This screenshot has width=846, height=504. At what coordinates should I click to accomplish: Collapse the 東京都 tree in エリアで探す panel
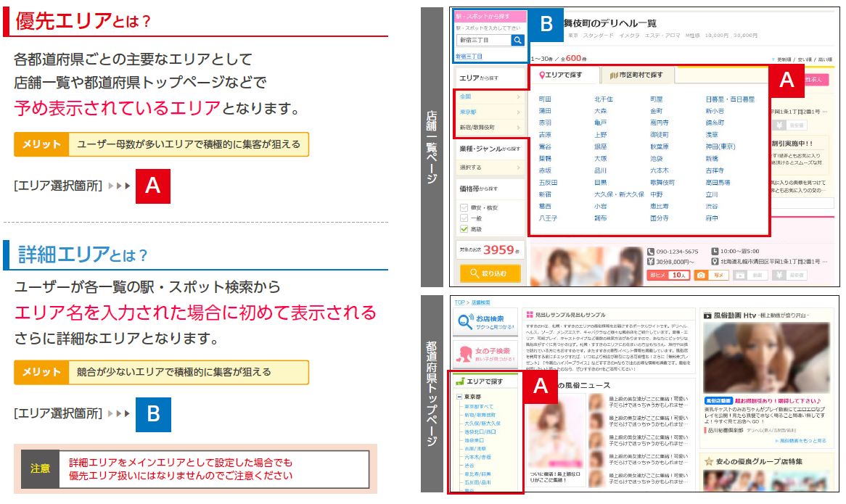tap(459, 397)
